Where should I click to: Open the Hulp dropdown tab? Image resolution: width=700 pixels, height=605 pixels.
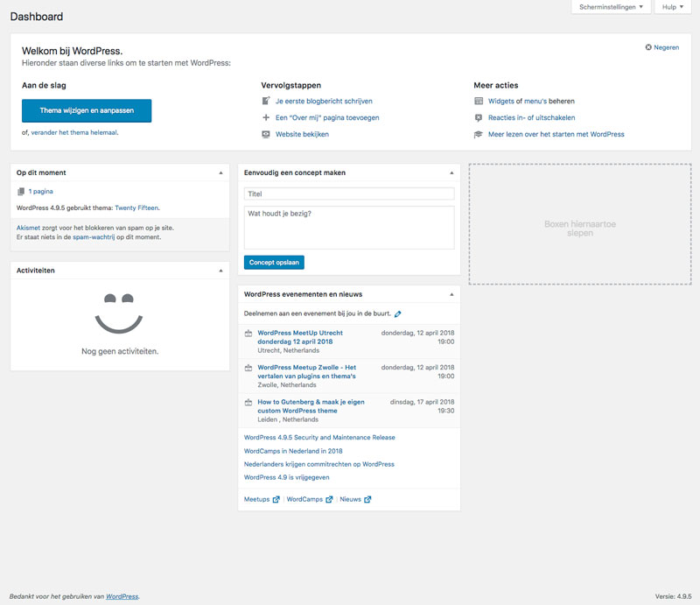[x=672, y=7]
